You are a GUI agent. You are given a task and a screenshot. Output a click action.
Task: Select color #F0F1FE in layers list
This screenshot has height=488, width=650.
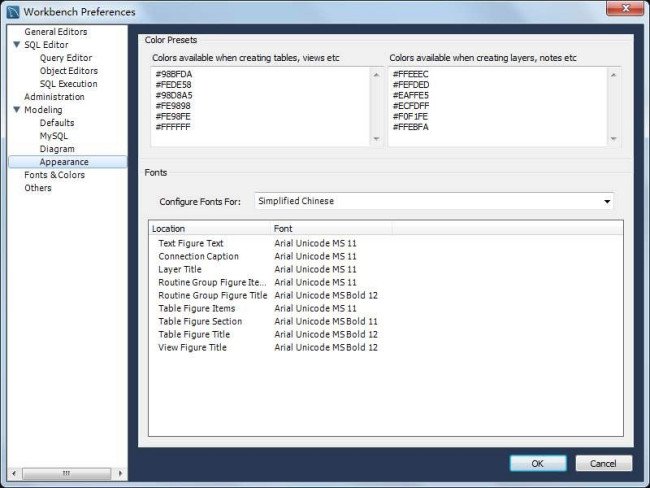click(x=410, y=117)
